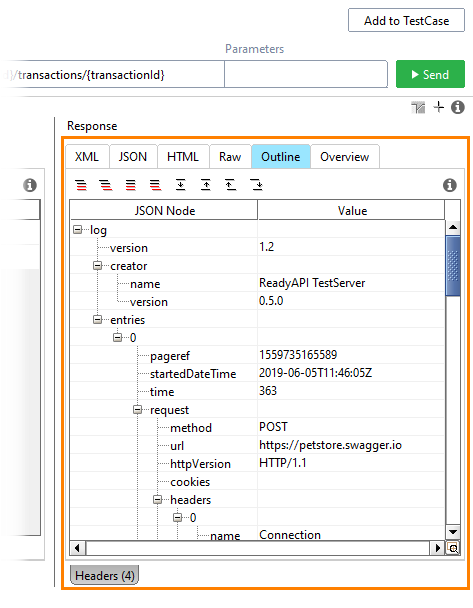Select the startedDateTime node

click(x=193, y=374)
